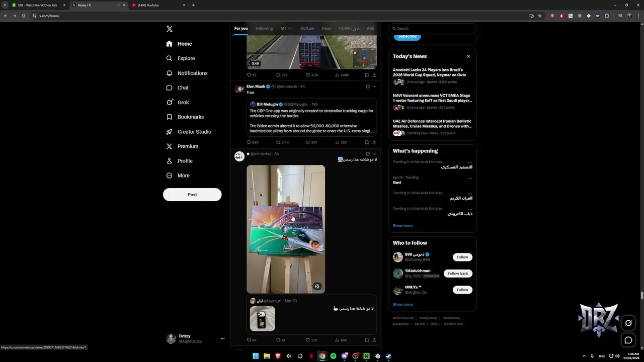
Task: Like the truck video post with 4.3K likes
Action: pyautogui.click(x=312, y=75)
